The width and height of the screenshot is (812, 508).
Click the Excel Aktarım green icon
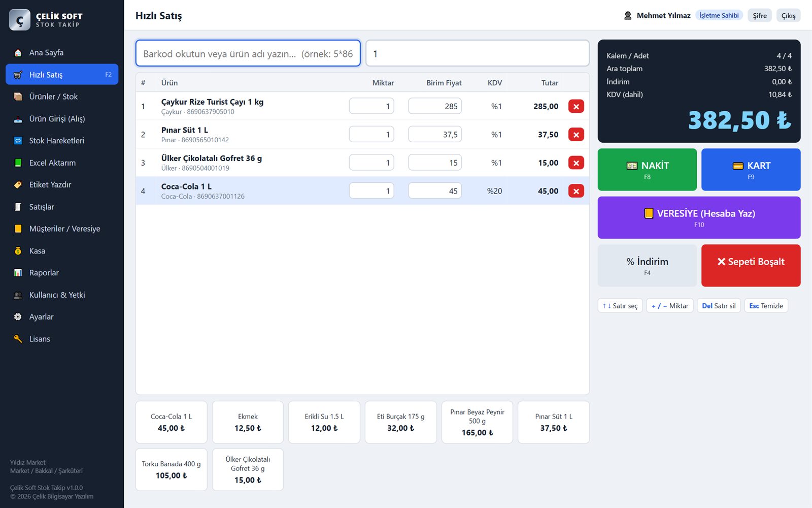[x=18, y=163]
